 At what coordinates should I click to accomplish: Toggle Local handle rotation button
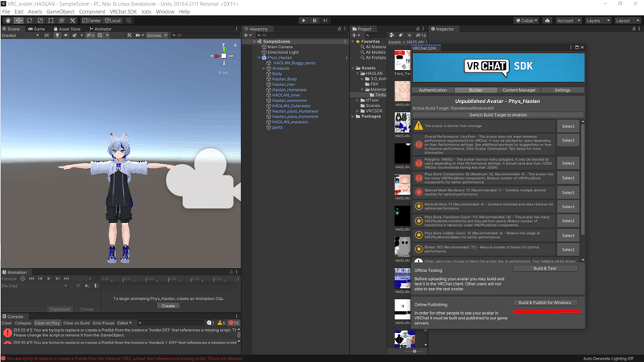coord(113,21)
